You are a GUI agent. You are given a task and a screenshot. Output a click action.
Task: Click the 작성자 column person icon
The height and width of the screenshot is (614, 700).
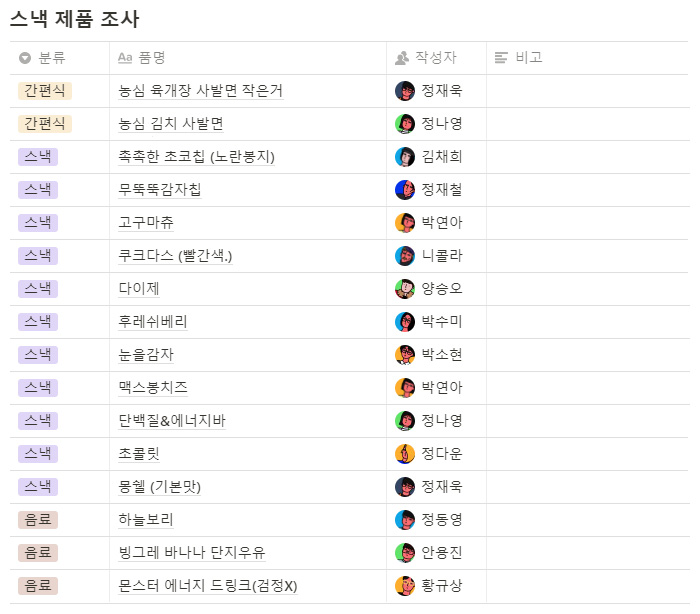[402, 58]
